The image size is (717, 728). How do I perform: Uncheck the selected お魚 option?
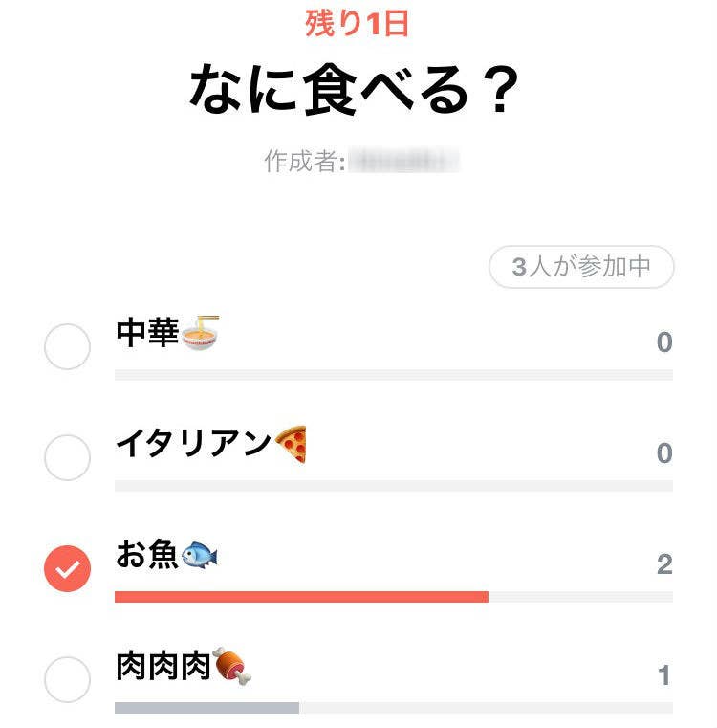pos(68,569)
